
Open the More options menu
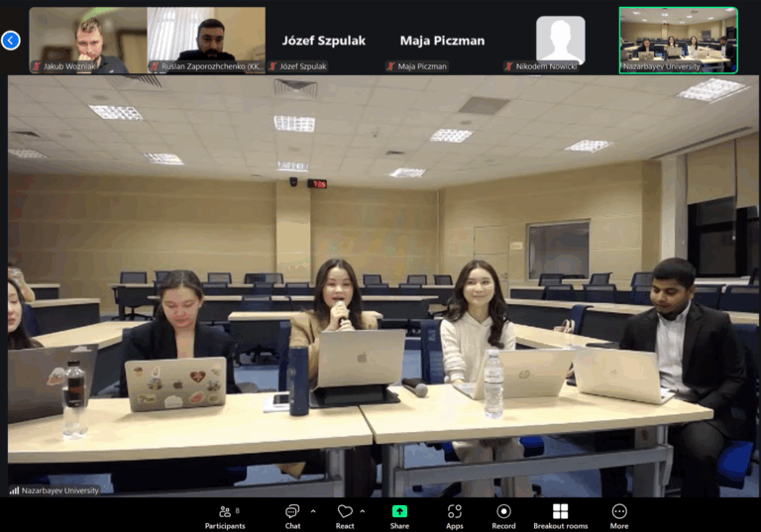[x=619, y=515]
